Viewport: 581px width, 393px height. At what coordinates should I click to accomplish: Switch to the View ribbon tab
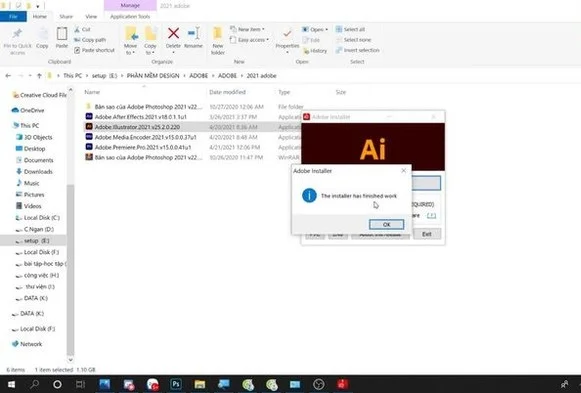91,16
